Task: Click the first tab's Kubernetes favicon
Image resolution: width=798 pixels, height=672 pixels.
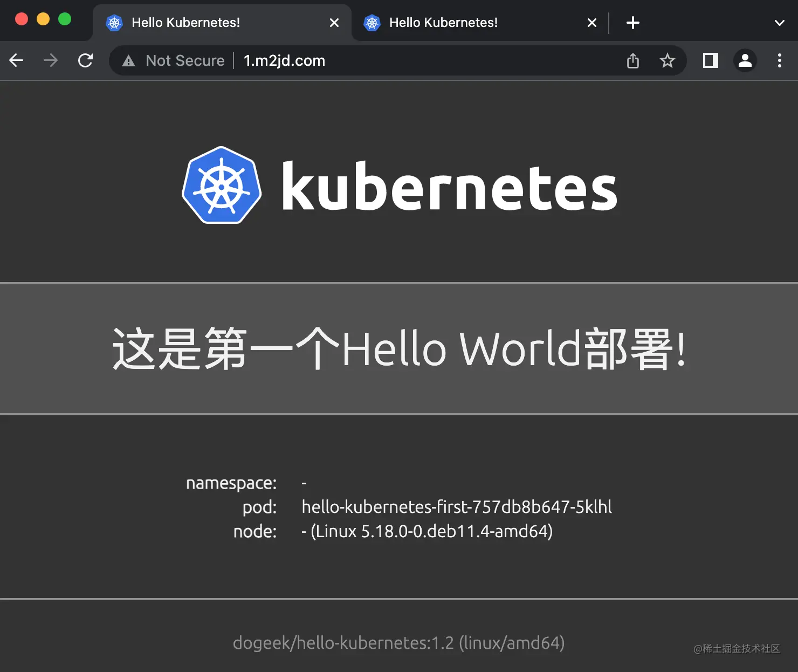Action: coord(114,23)
